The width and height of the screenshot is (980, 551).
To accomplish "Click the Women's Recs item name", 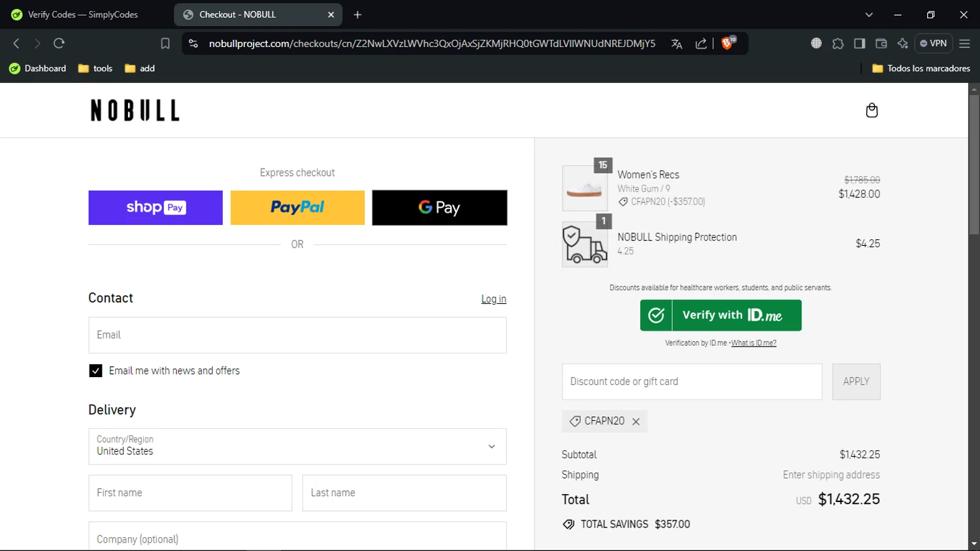I will 648,175.
